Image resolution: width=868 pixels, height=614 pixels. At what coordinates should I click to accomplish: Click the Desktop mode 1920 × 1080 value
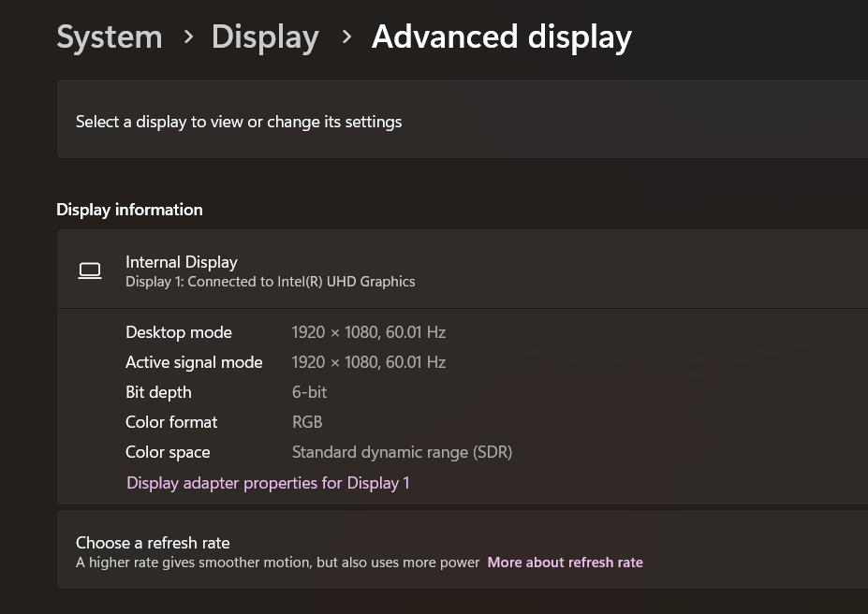(x=368, y=332)
